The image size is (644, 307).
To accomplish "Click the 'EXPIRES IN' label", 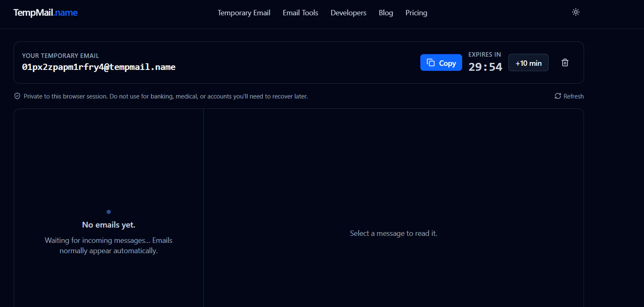I will 484,55.
